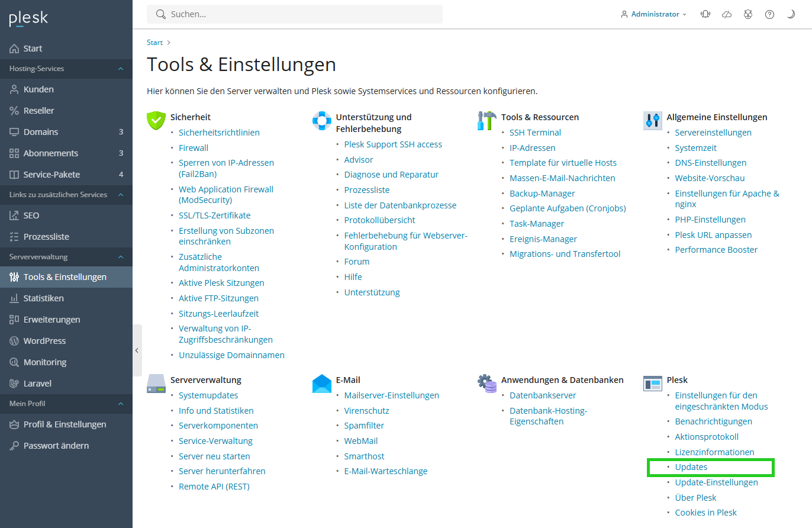Open Service-Pakete in the sidebar

[66, 175]
